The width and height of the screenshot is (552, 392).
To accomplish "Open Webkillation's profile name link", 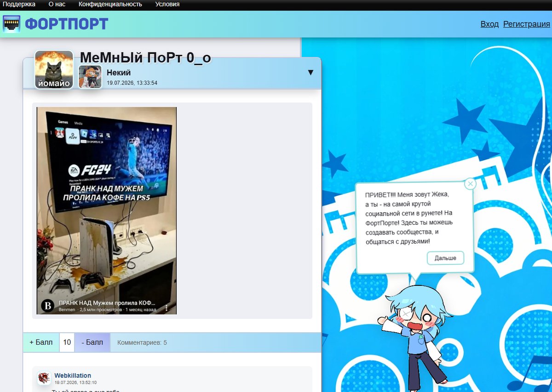I will tap(73, 375).
